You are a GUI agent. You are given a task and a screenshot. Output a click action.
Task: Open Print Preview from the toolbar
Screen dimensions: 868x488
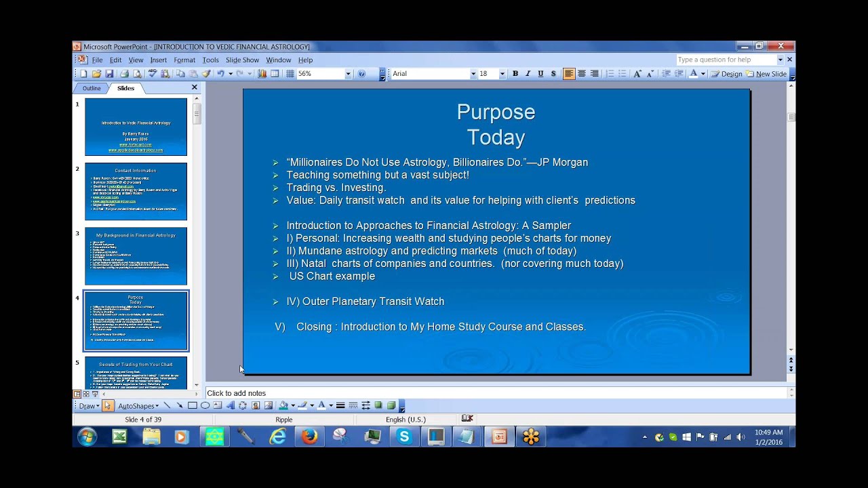tap(137, 74)
